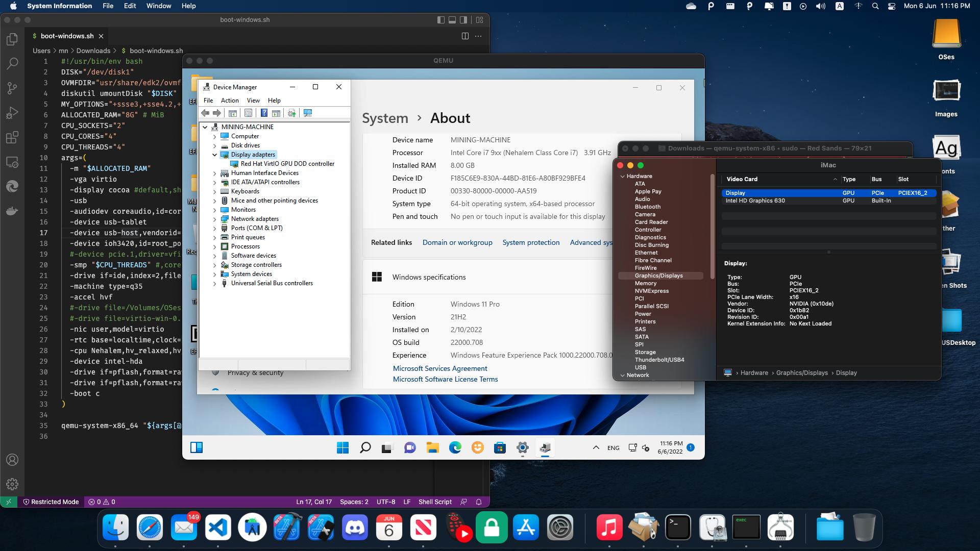This screenshot has width=980, height=551.
Task: Toggle panel layout icon in VS Code title bar
Action: pyautogui.click(x=452, y=20)
